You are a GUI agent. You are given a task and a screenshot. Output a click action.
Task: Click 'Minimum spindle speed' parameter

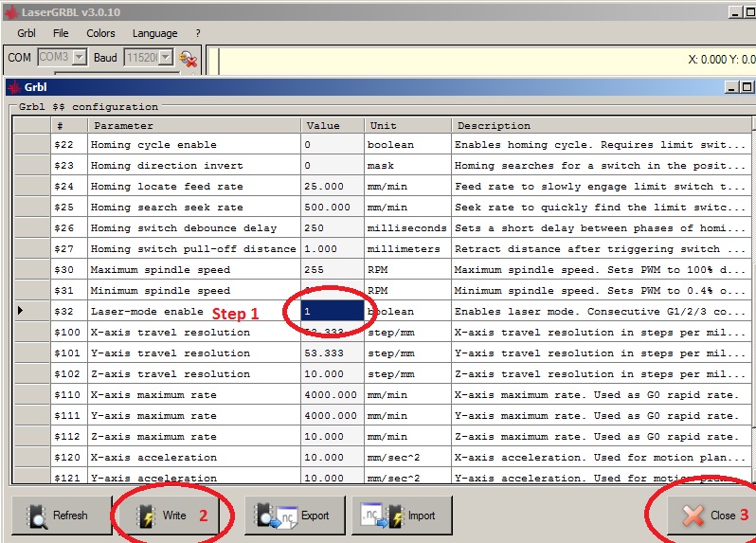(x=194, y=290)
